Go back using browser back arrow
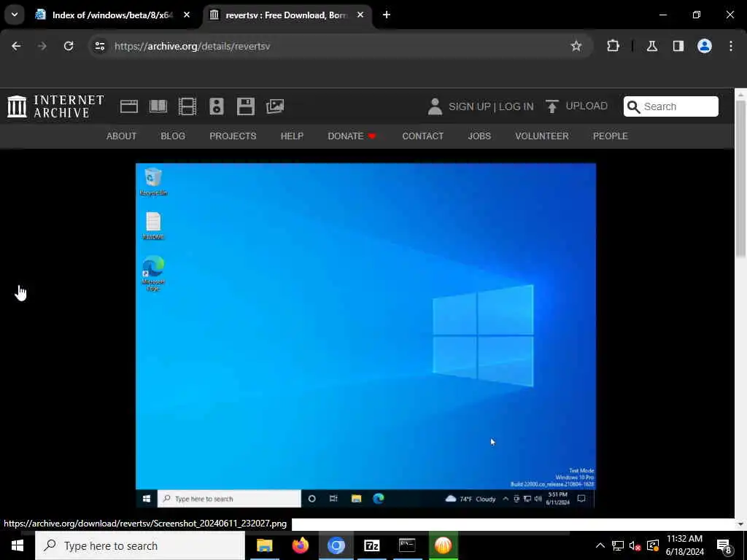This screenshot has width=747, height=560. [16, 46]
